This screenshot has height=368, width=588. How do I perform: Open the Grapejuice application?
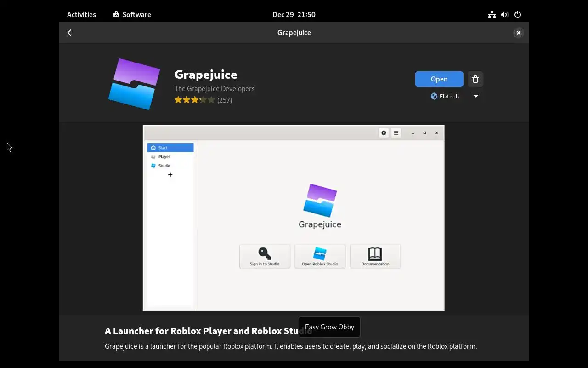[439, 79]
